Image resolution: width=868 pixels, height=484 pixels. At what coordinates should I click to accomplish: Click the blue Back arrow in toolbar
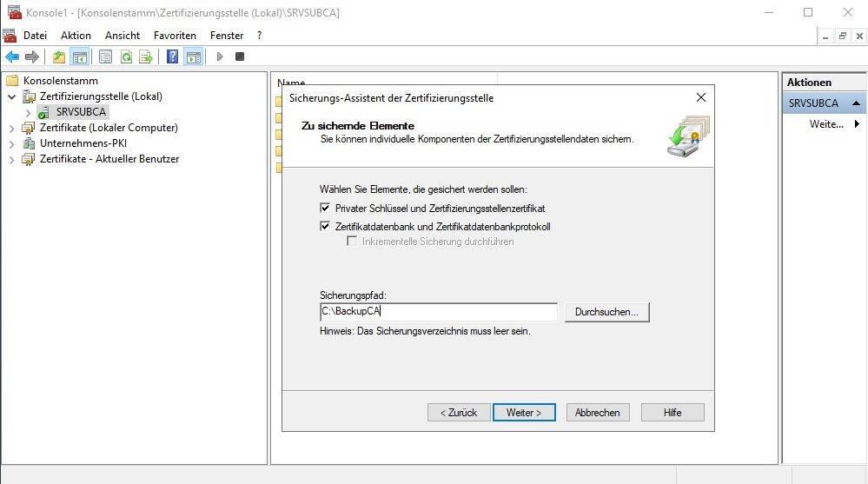(12, 56)
